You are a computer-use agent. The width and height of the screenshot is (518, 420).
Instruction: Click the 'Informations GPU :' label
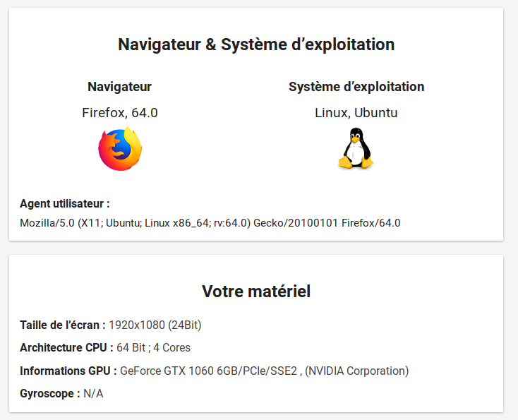68,371
